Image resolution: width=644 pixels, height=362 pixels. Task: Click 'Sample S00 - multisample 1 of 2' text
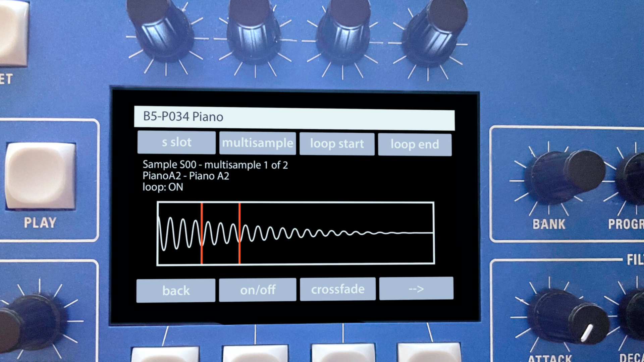pos(215,165)
